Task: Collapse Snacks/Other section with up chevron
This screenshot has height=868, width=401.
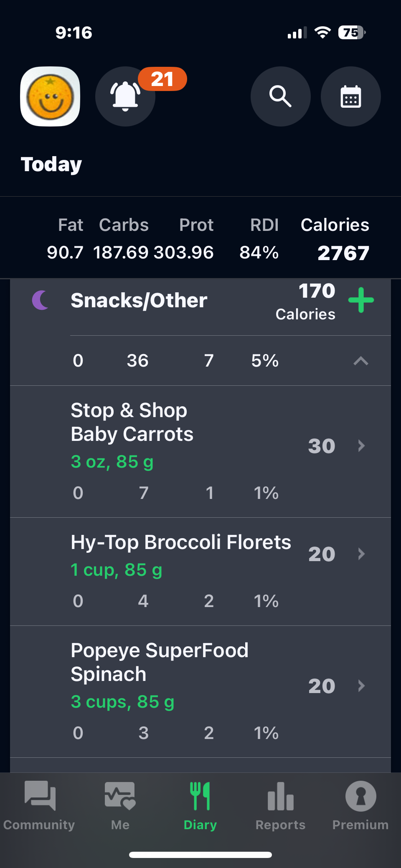Action: pos(361,361)
